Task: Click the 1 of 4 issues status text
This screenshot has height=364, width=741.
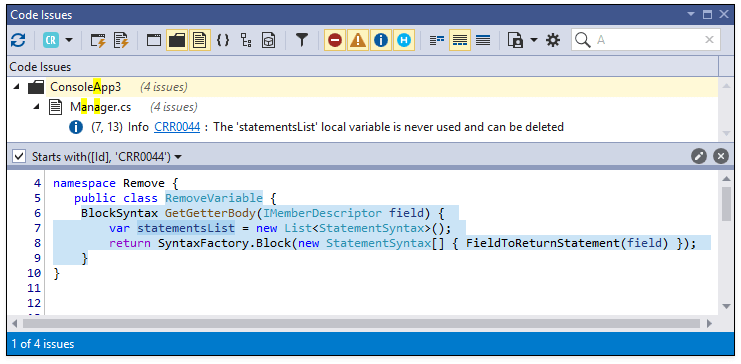Action: (x=43, y=344)
